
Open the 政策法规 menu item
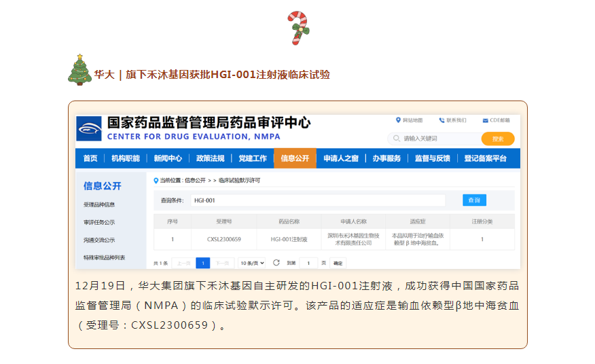pyautogui.click(x=211, y=158)
